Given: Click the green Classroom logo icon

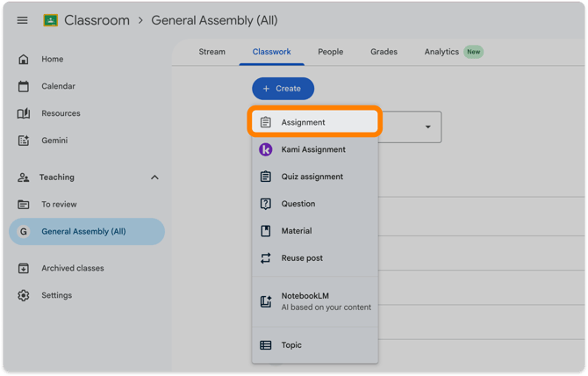Looking at the screenshot, I should (51, 20).
